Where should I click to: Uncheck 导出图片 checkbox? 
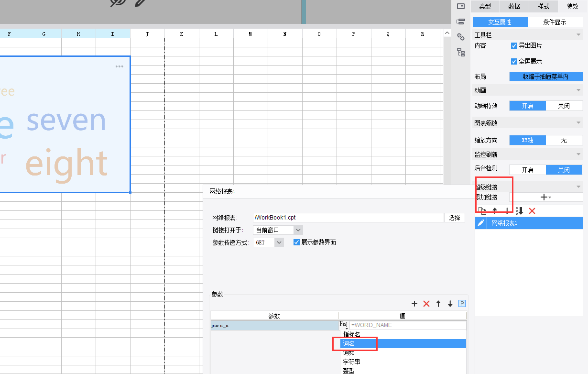pyautogui.click(x=514, y=46)
